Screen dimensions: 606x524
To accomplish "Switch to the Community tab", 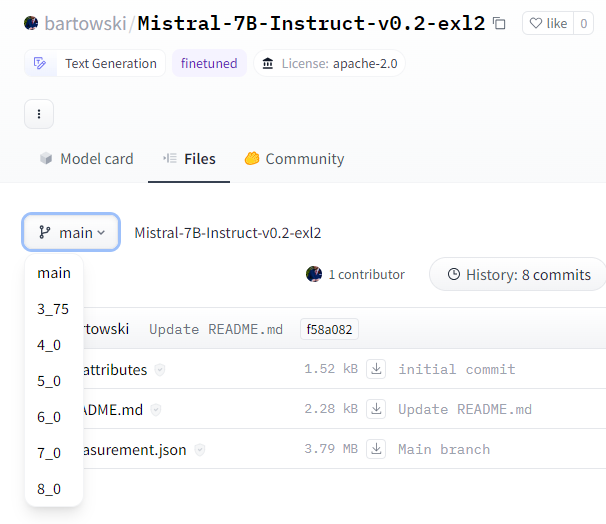I will click(294, 159).
